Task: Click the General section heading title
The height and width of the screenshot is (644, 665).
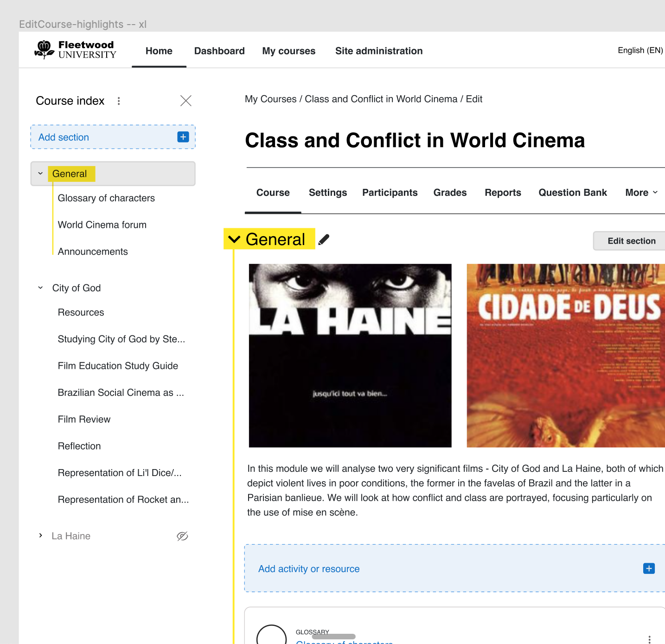Action: click(x=275, y=239)
